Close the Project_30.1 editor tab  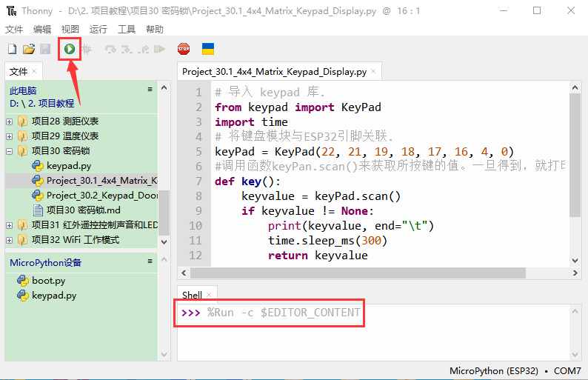(x=374, y=73)
